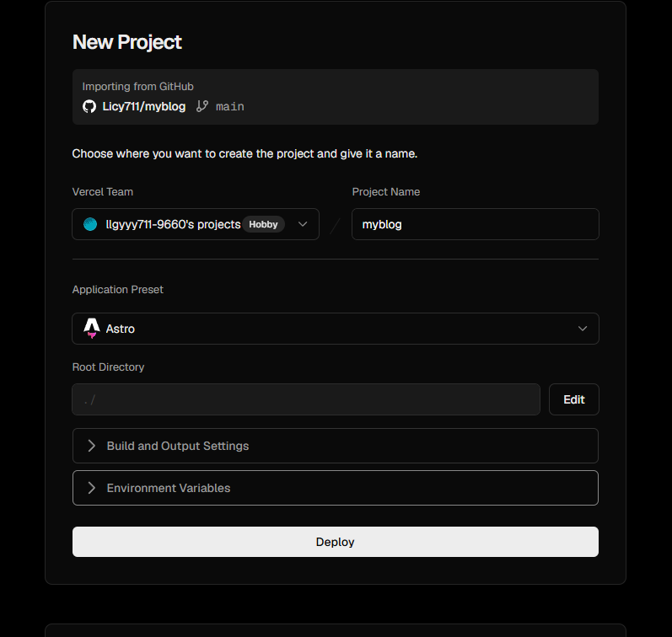Click the Environment Variables chevron arrow
The width and height of the screenshot is (672, 637).
tap(91, 488)
